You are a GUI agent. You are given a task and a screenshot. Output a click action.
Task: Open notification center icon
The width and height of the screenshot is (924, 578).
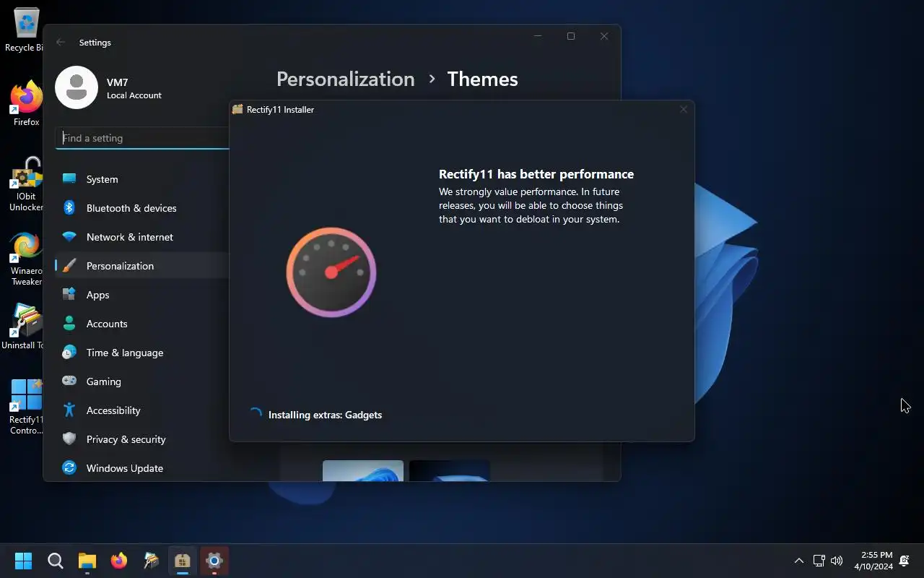pos(905,561)
